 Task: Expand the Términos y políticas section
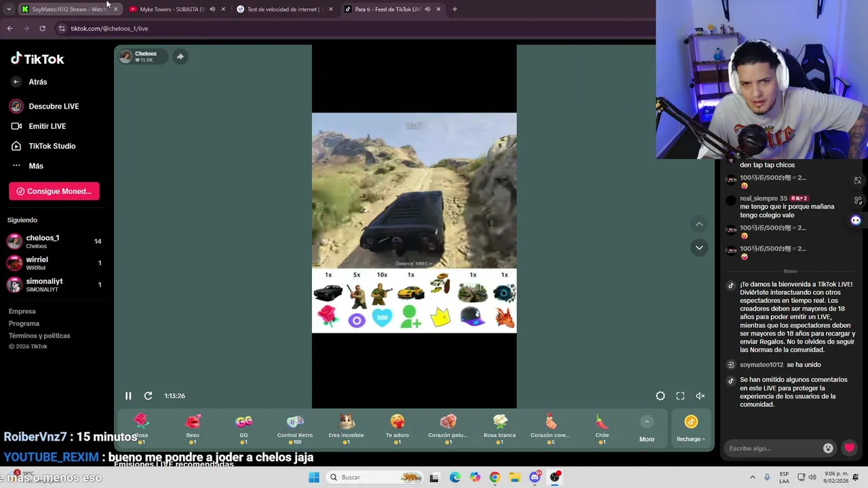pyautogui.click(x=39, y=335)
